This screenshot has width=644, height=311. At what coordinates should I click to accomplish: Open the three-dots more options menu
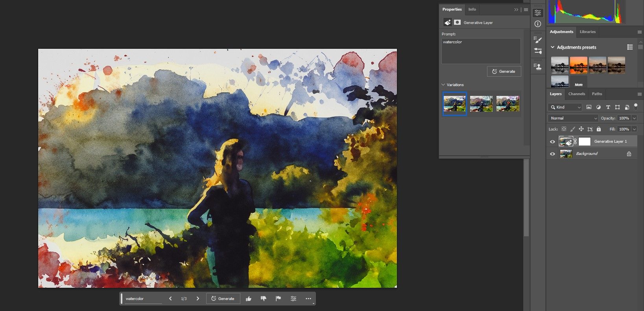click(x=308, y=299)
